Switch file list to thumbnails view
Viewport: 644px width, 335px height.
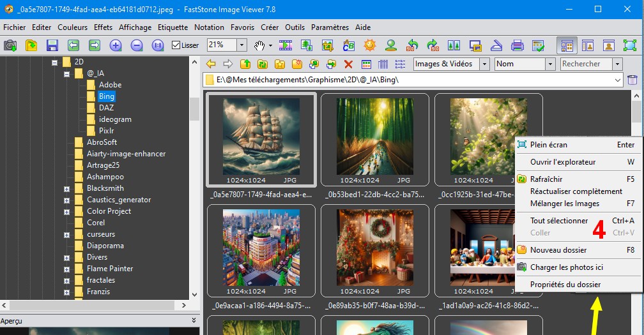coord(366,64)
